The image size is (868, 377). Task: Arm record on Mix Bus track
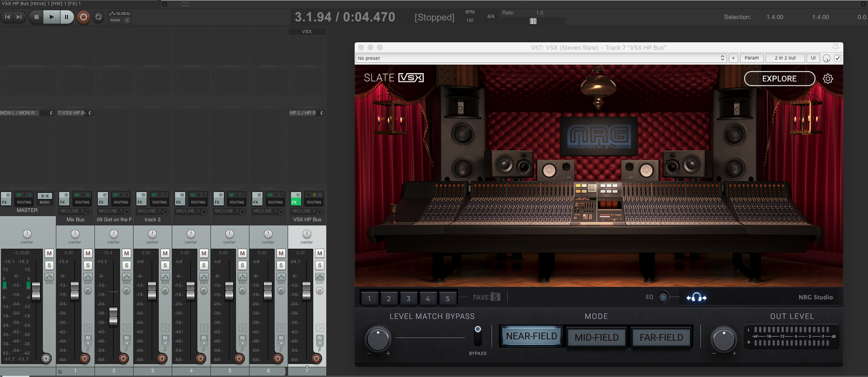[85, 358]
